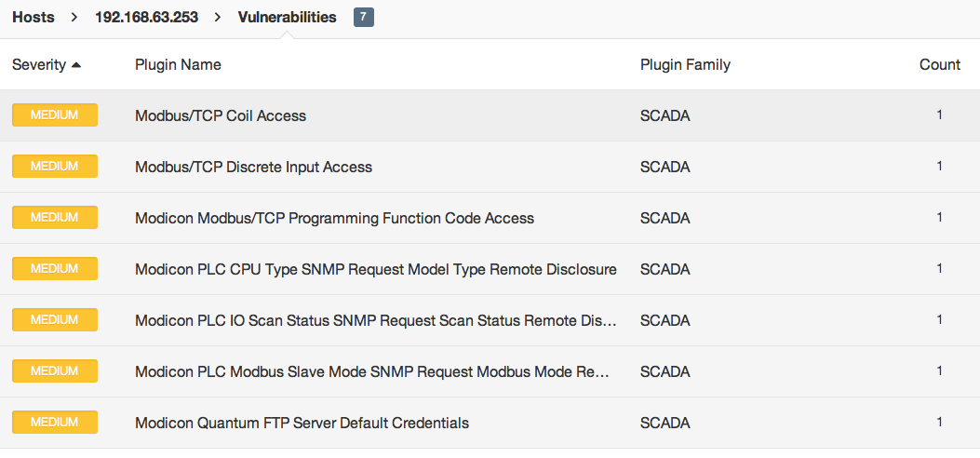Select the Vulnerabilities tab

coord(287,18)
